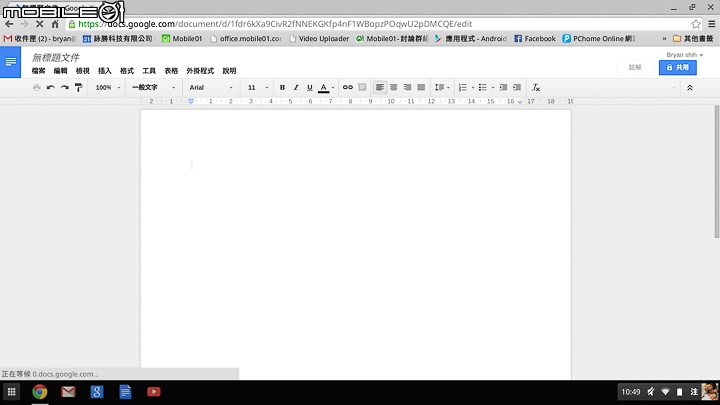Decrease the indent
Screen dimensions: 720x405
[503, 87]
